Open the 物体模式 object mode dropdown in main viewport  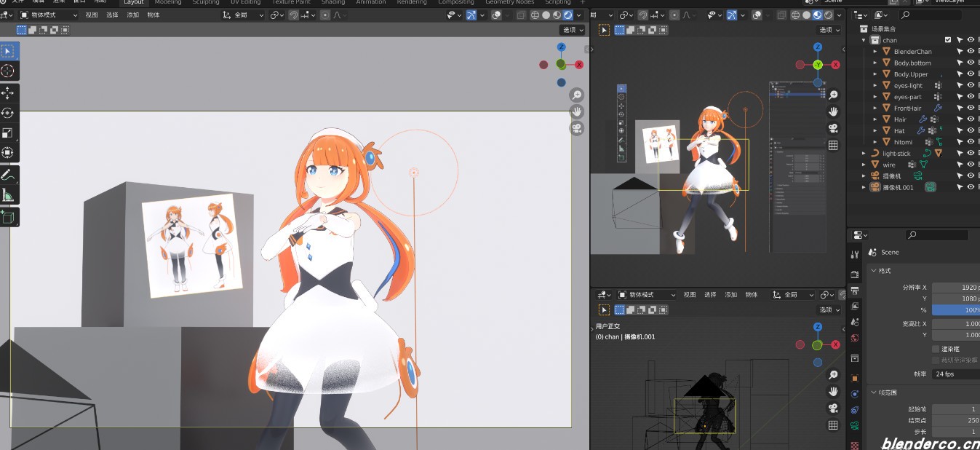tap(49, 15)
